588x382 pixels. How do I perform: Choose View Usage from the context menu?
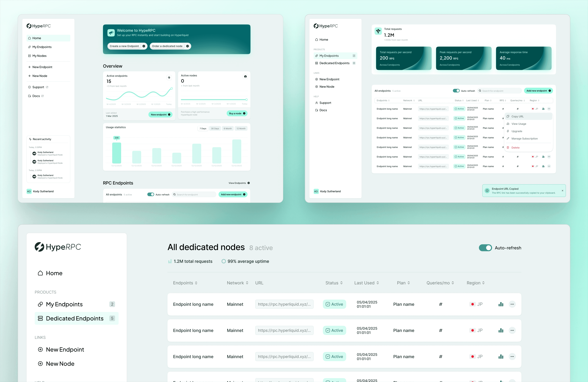[528, 124]
